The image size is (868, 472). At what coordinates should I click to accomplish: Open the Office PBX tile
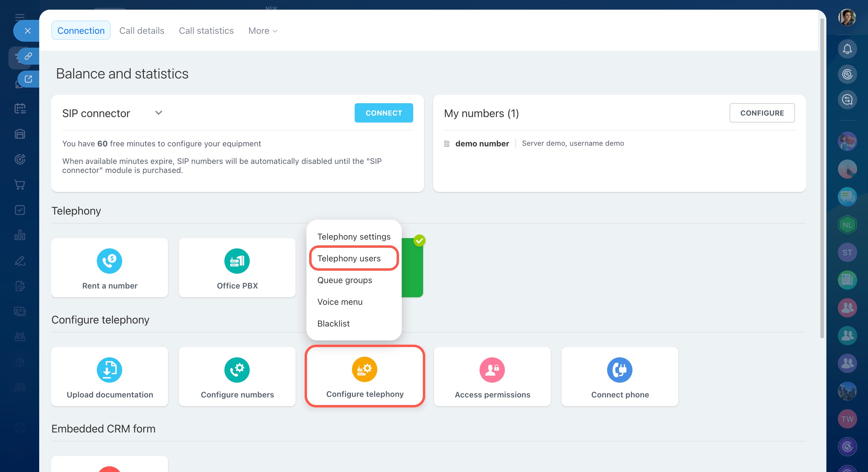237,268
